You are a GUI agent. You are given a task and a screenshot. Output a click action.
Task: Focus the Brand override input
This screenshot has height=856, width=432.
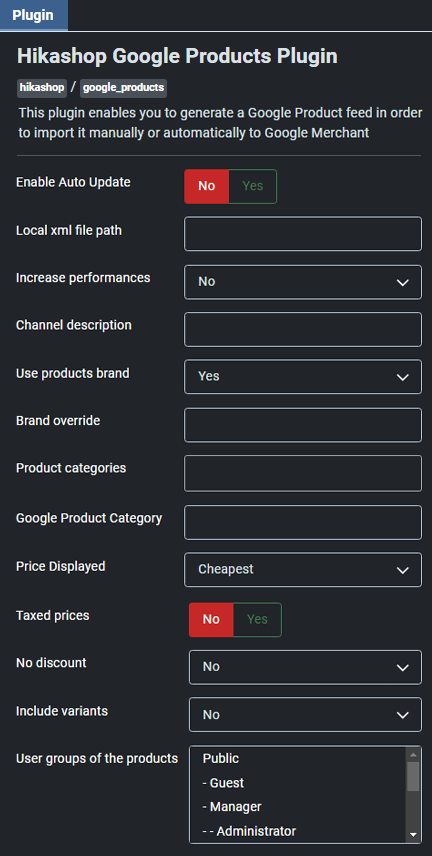coord(303,425)
